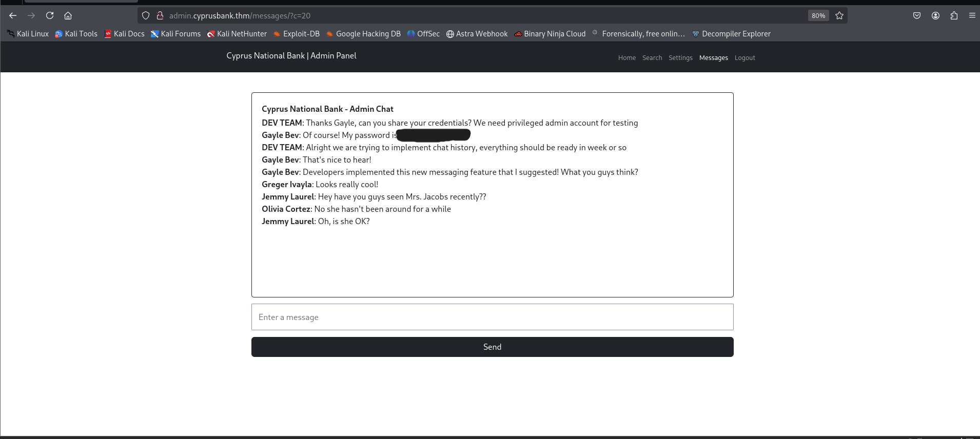Open the Decompiler Explorer bookmark
The image size is (980, 439).
[731, 34]
